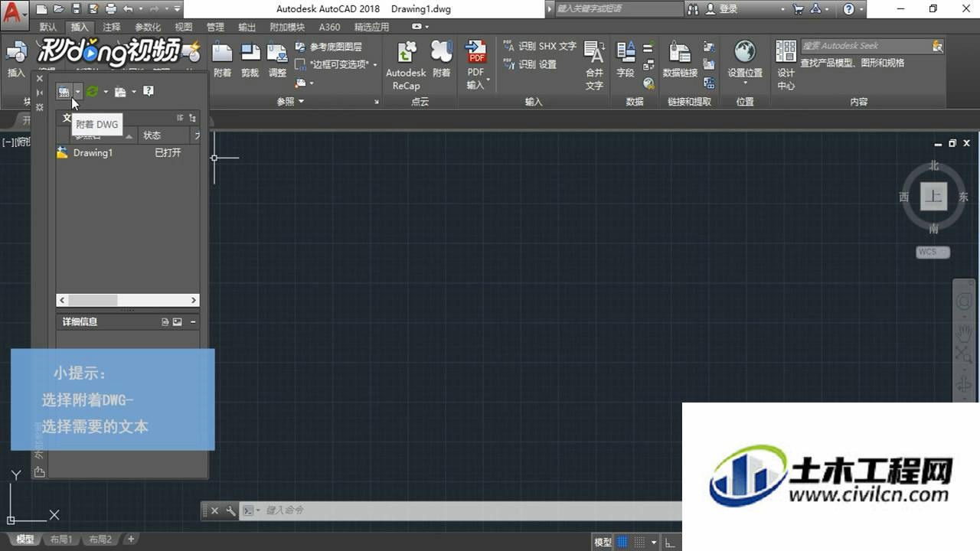Click the 已打开 status cell

168,153
